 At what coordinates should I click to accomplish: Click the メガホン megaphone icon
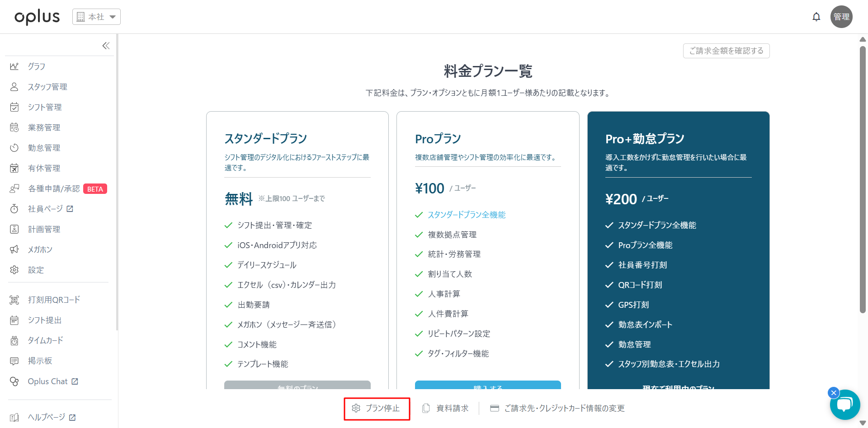tap(14, 249)
